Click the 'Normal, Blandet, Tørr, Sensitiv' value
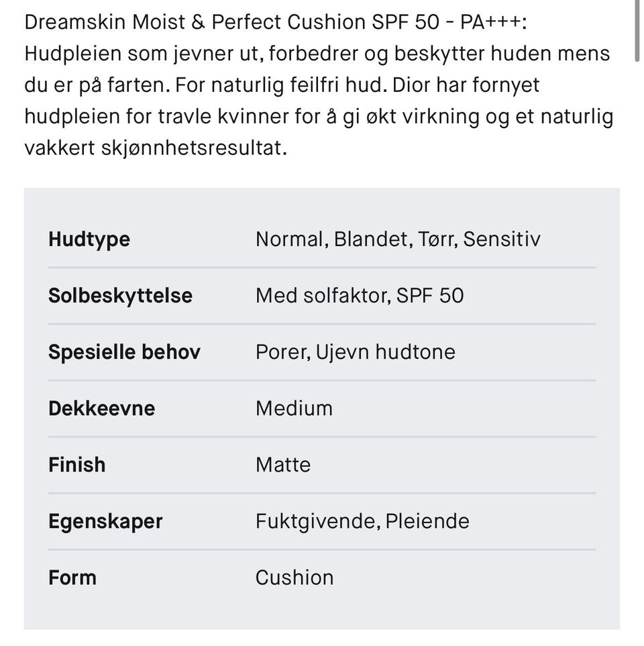The image size is (644, 646). pyautogui.click(x=397, y=239)
